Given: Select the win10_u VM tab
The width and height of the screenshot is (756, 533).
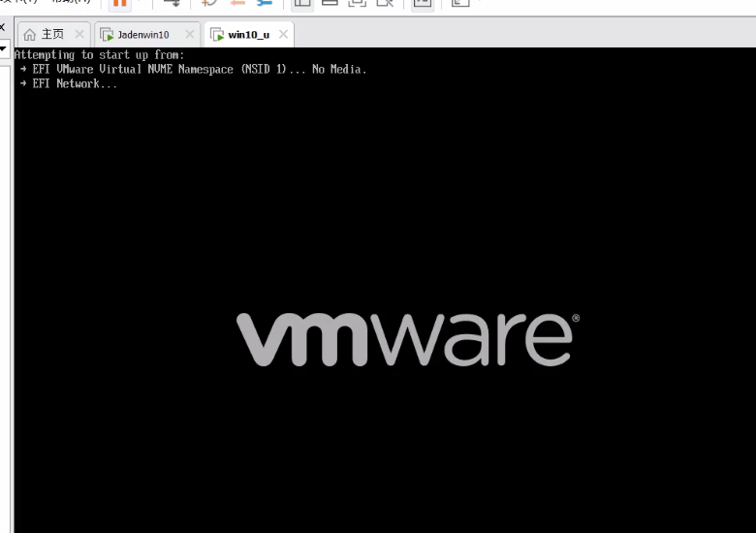Looking at the screenshot, I should point(249,34).
